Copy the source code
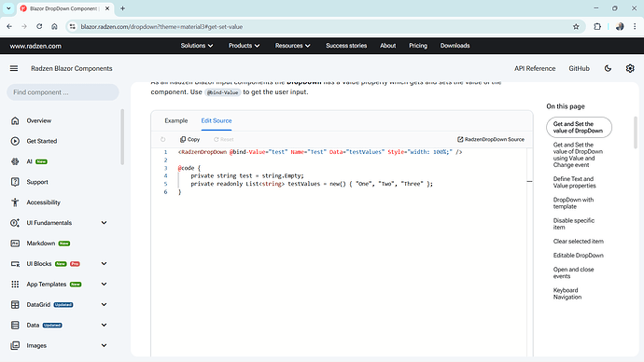This screenshot has width=644, height=362. point(189,140)
